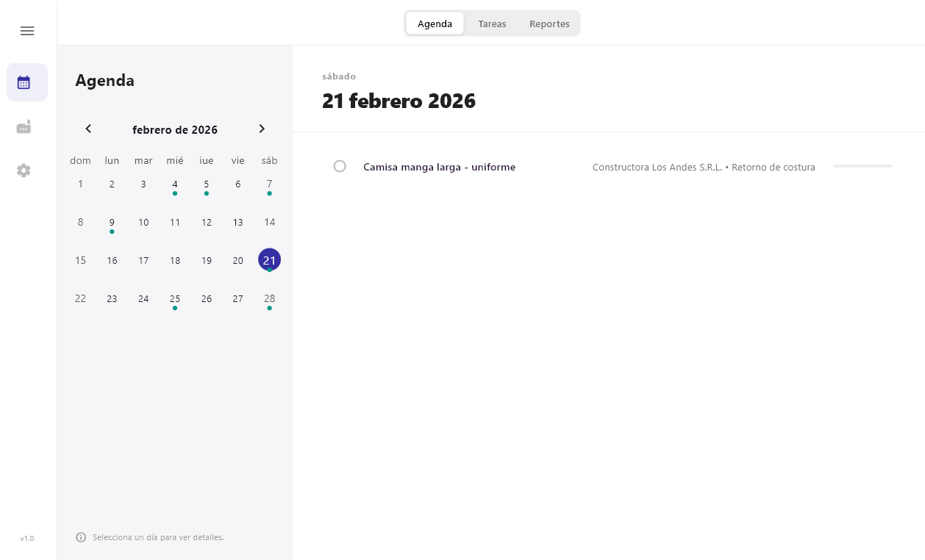Click the highlighted day 21

tap(269, 259)
